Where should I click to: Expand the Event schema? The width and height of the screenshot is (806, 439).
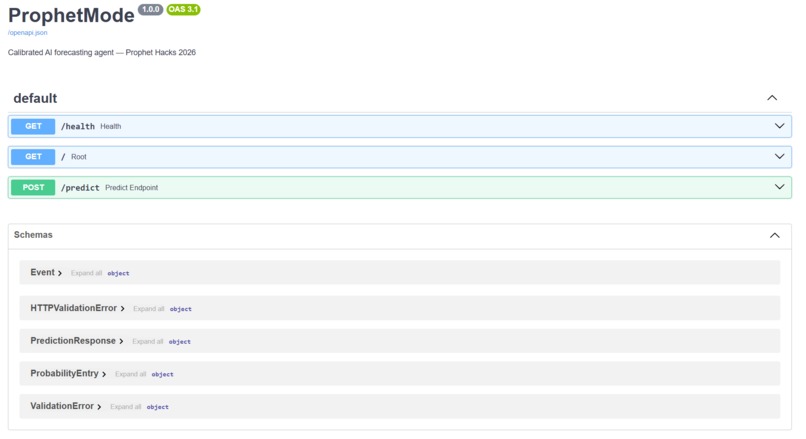tap(46, 272)
